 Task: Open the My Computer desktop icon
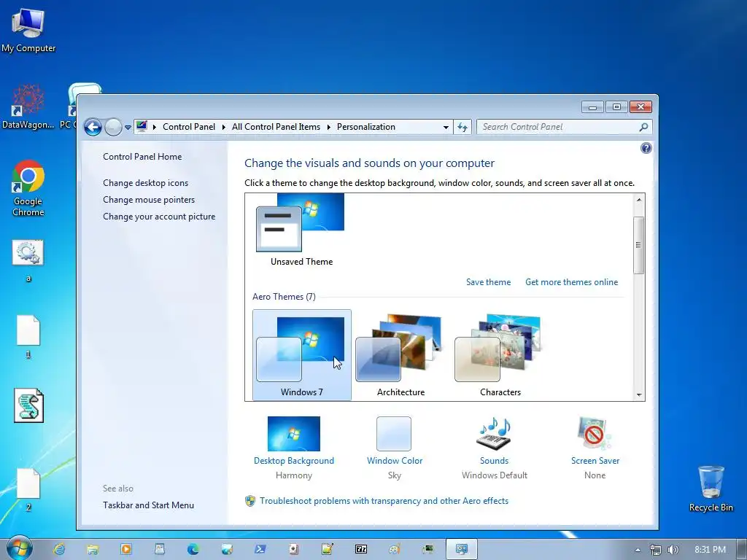[28, 29]
